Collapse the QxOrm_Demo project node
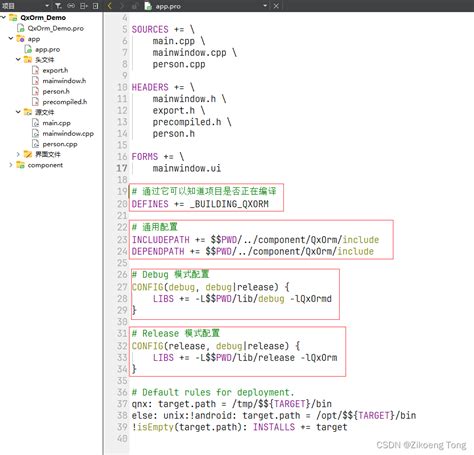Image resolution: width=474 pixels, height=455 pixels. (3, 17)
